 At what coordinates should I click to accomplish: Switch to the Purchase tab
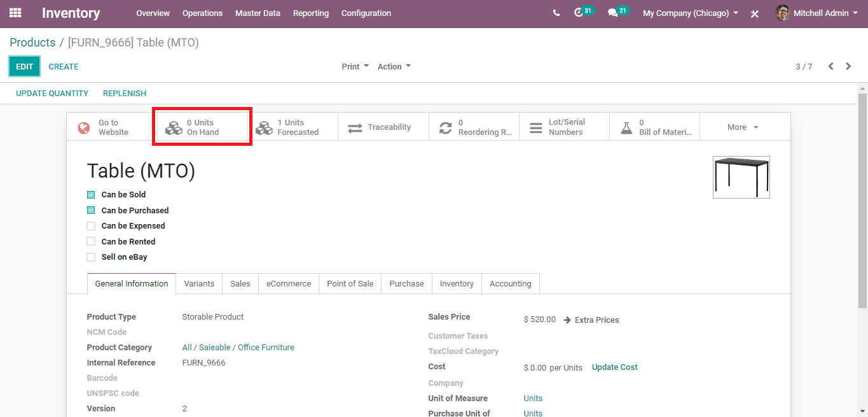[407, 284]
